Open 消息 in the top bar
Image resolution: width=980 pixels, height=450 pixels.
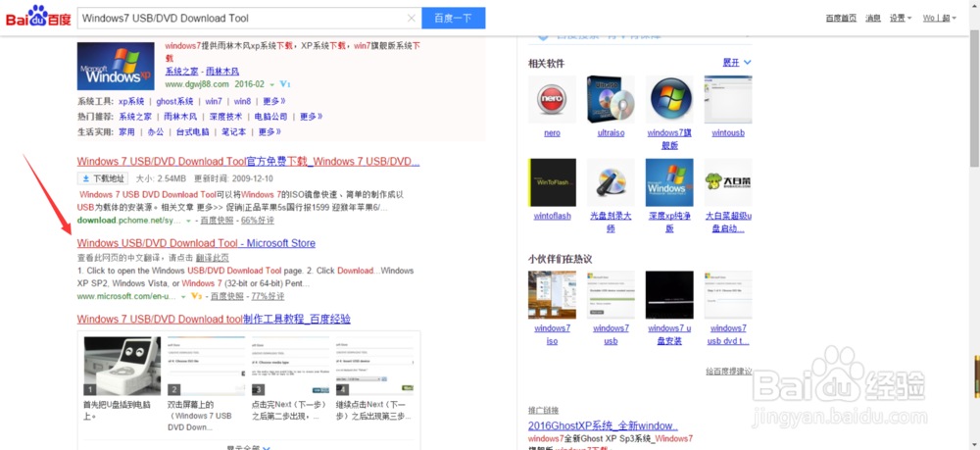[872, 18]
